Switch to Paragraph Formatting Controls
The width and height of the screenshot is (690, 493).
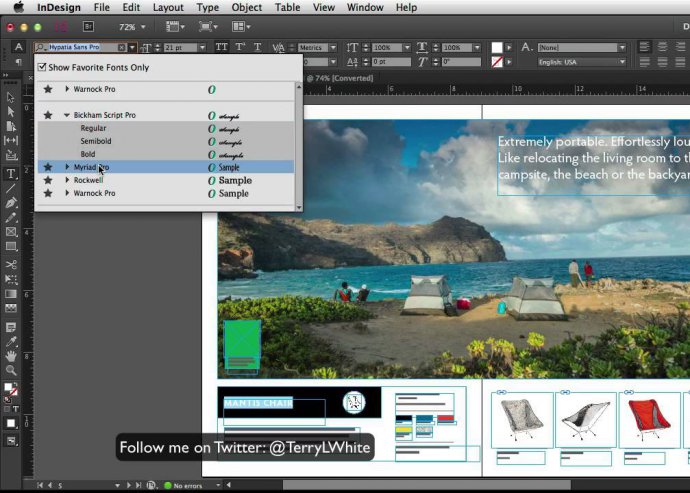click(18, 62)
